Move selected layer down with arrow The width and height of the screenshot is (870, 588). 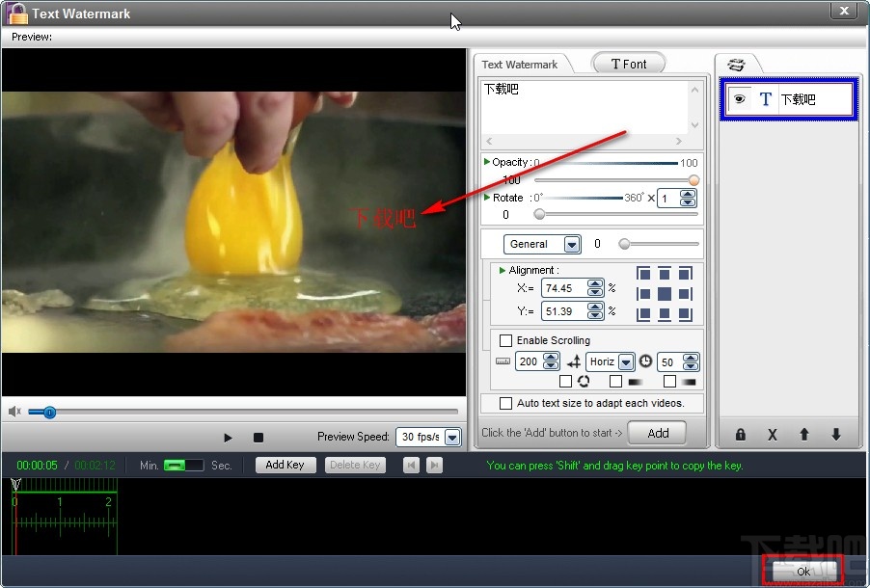coord(836,435)
